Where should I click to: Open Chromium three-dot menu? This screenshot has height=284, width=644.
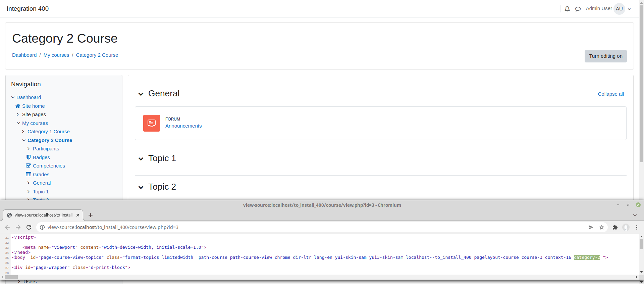(x=637, y=227)
